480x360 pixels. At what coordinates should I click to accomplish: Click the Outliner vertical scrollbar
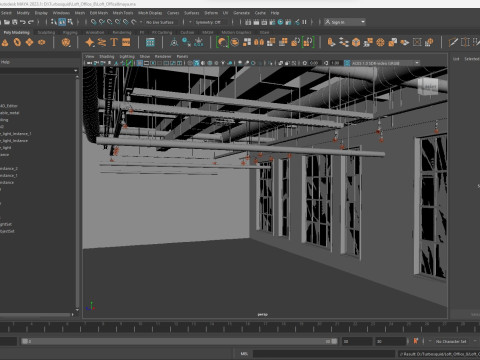click(x=77, y=193)
